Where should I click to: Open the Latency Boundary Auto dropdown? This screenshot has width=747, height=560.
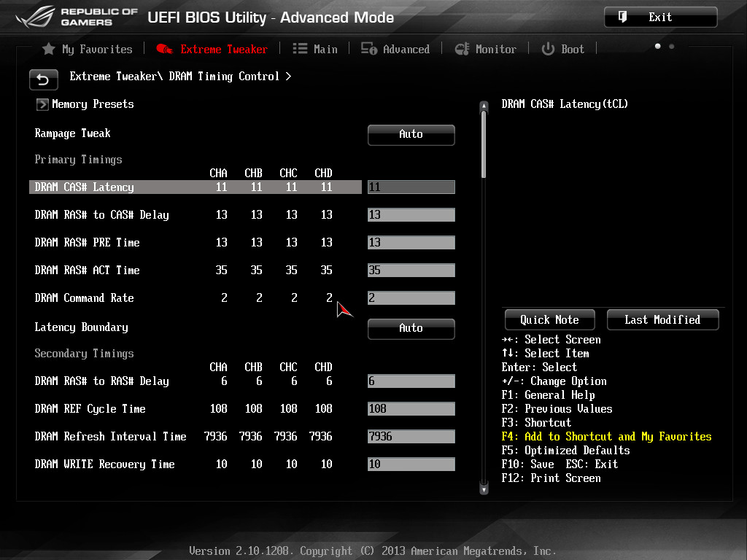(411, 328)
